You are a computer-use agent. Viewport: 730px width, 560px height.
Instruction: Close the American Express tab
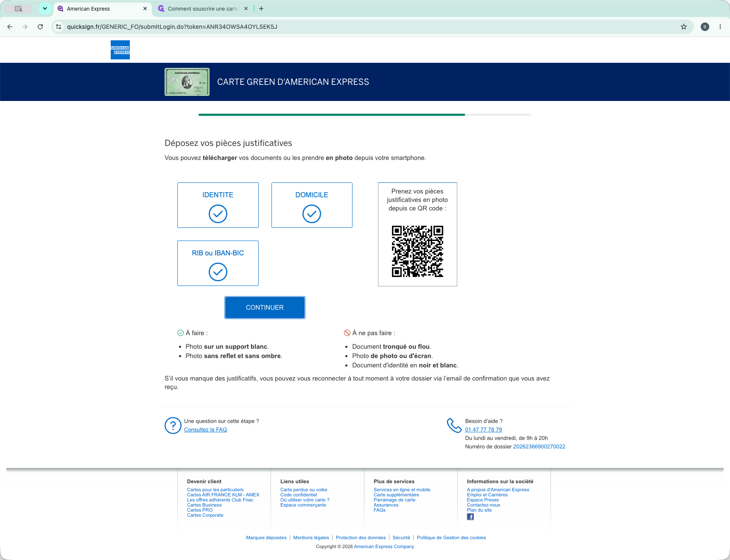[x=145, y=8]
